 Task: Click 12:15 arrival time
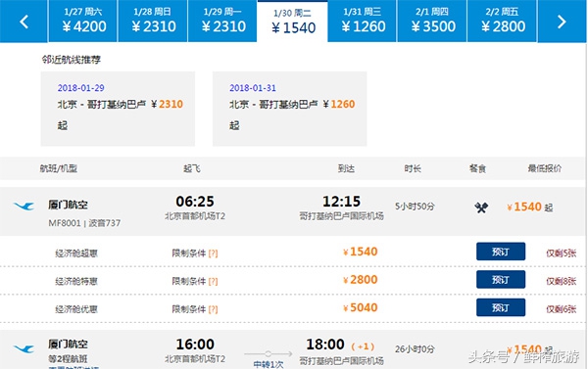[x=342, y=202]
